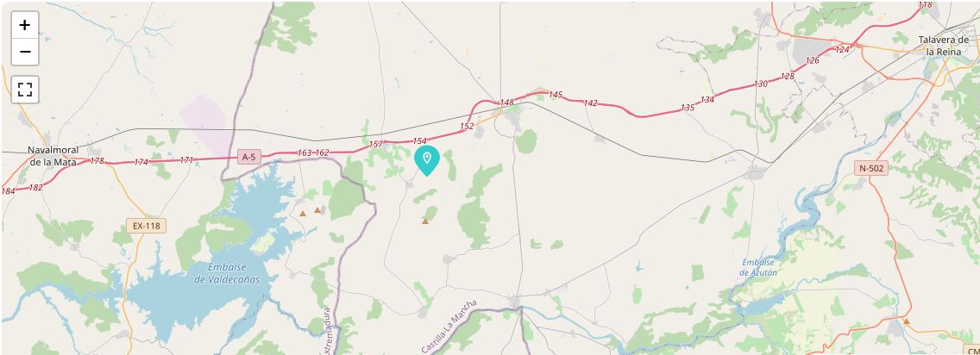
Task: Select the A-5 highway shield
Action: tap(248, 157)
